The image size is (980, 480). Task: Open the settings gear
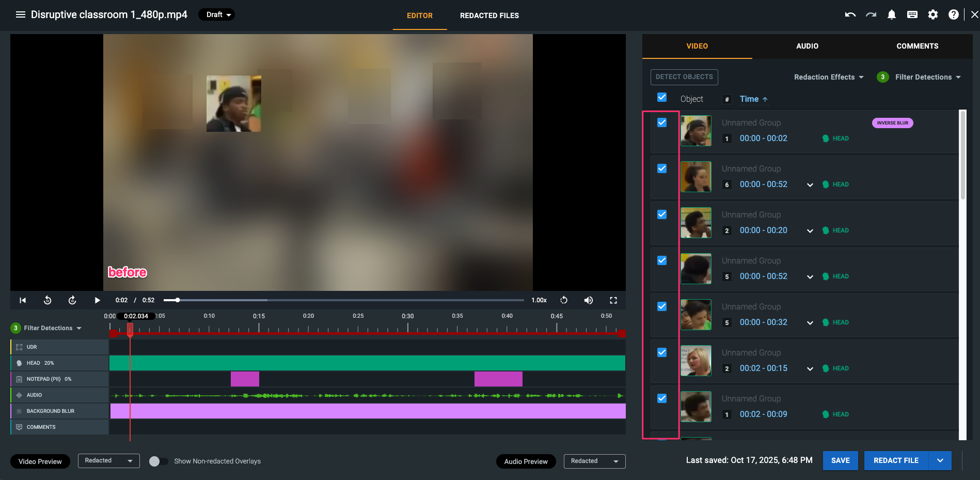(932, 14)
